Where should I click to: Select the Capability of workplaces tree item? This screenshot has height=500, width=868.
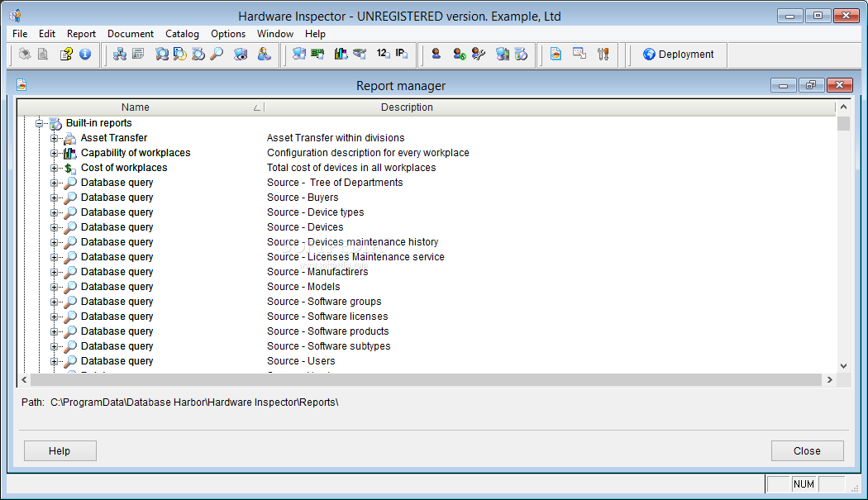coord(136,153)
